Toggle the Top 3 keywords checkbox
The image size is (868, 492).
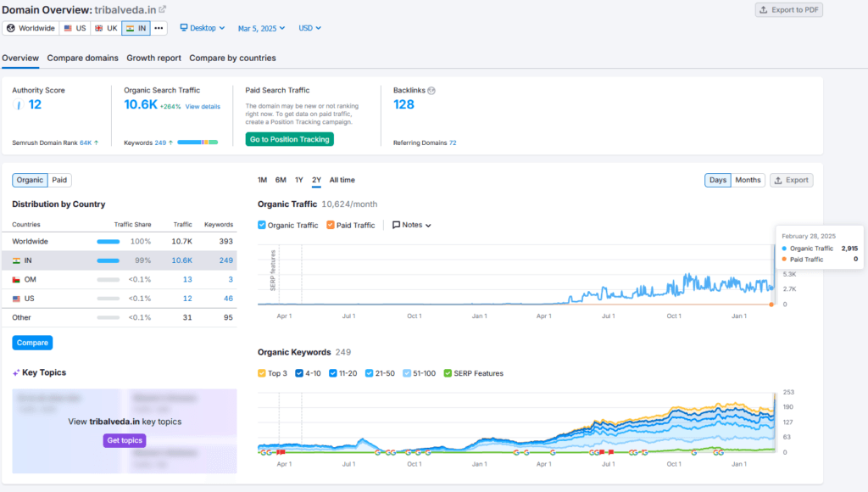[x=262, y=373]
